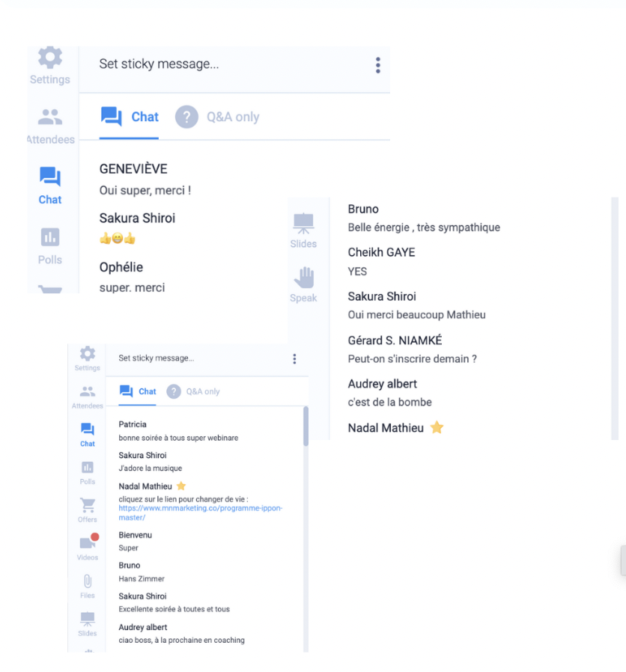Open Settings gear in bottom chat panel

pyautogui.click(x=88, y=354)
